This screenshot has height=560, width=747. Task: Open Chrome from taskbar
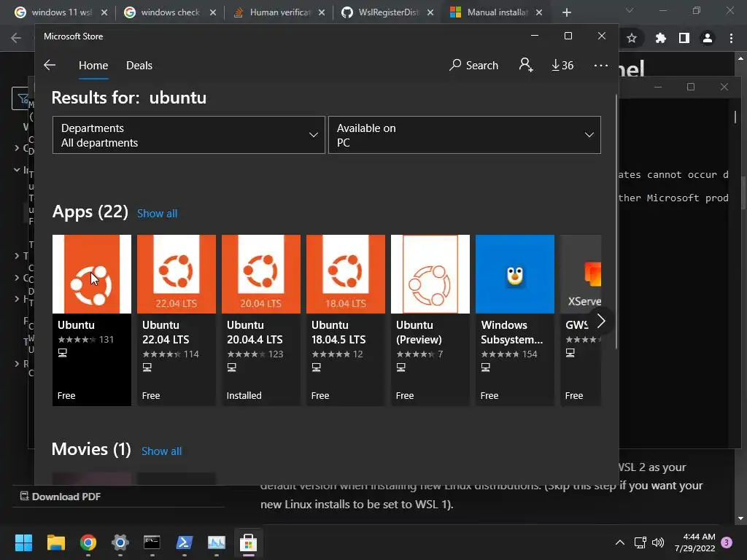click(x=88, y=542)
